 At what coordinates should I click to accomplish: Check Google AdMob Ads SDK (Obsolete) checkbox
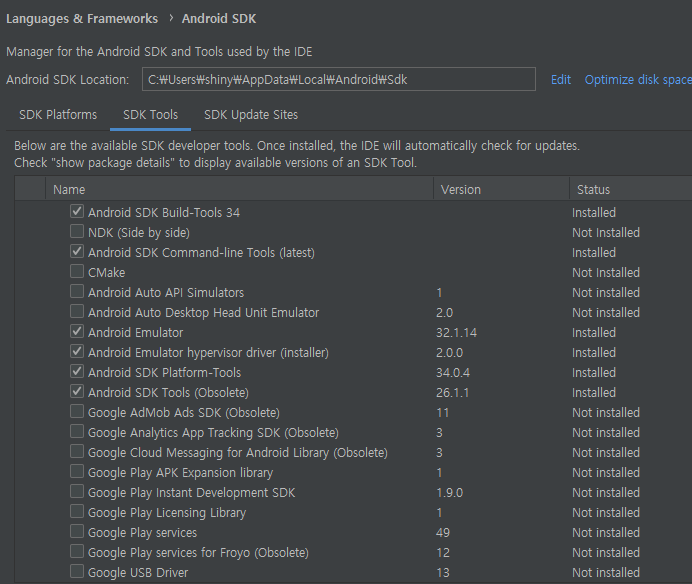point(77,411)
